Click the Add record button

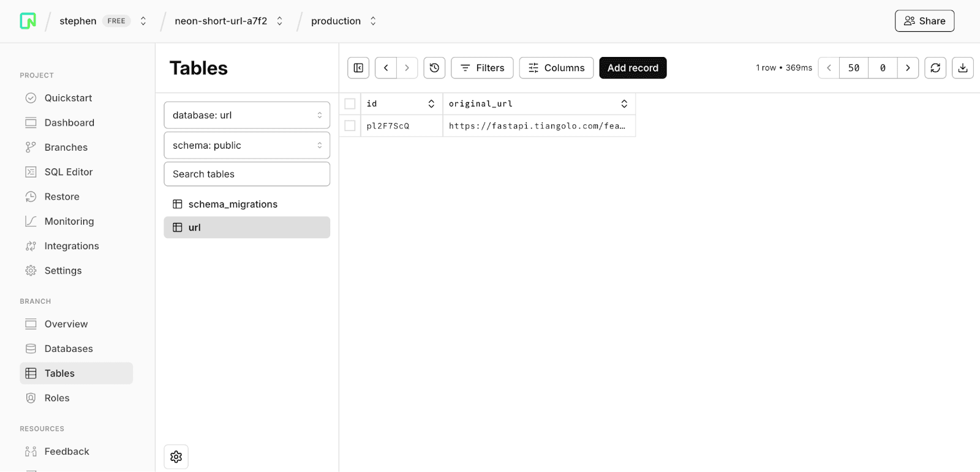(x=633, y=68)
